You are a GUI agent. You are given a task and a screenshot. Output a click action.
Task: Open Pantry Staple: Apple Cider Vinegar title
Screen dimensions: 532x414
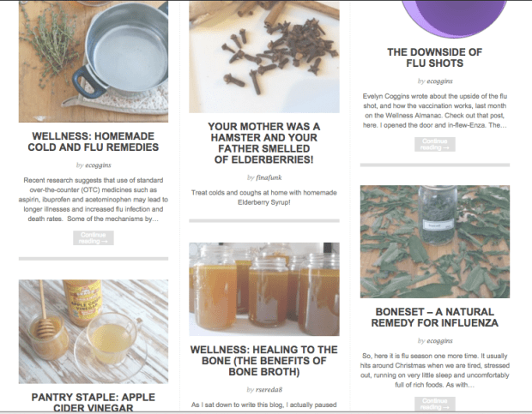[x=94, y=402]
